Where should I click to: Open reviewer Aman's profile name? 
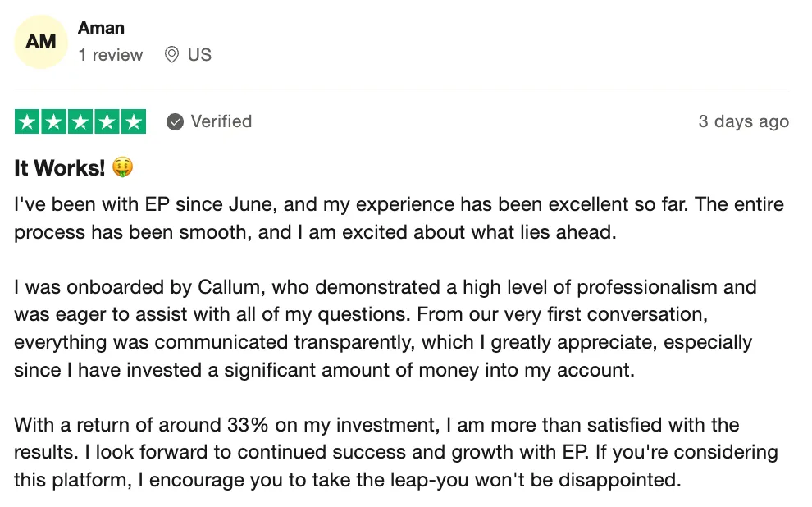[101, 28]
